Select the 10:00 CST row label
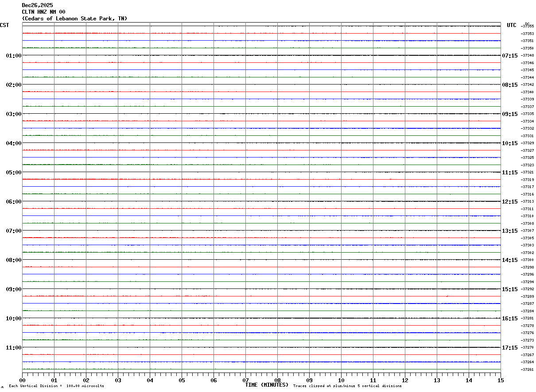 click(x=14, y=319)
